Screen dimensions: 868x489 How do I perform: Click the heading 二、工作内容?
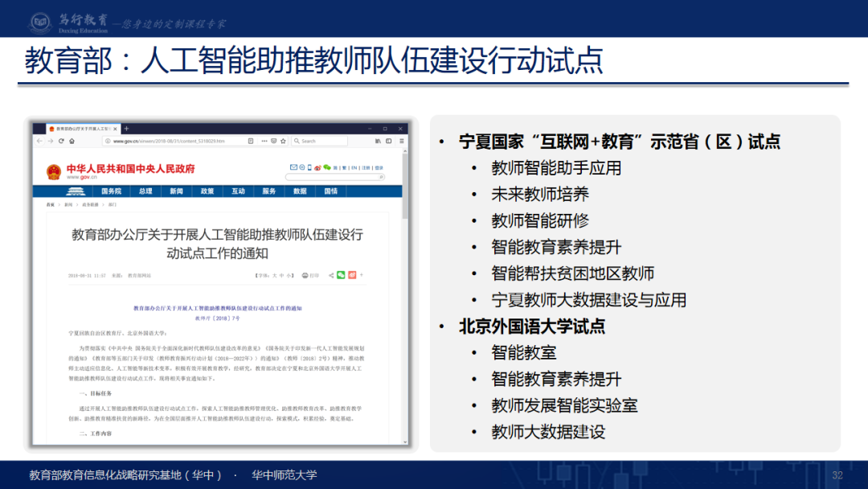click(x=95, y=434)
